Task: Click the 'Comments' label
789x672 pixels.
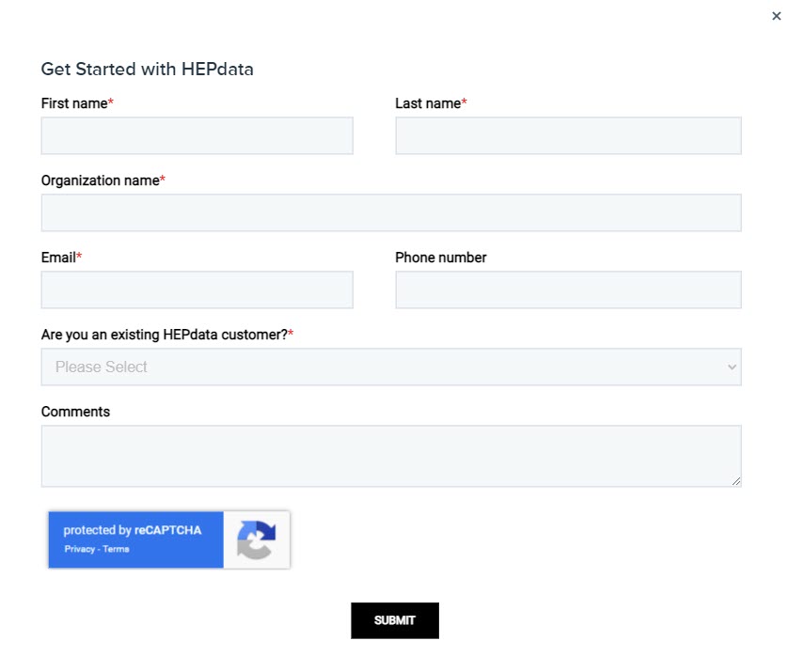Action: 75,412
